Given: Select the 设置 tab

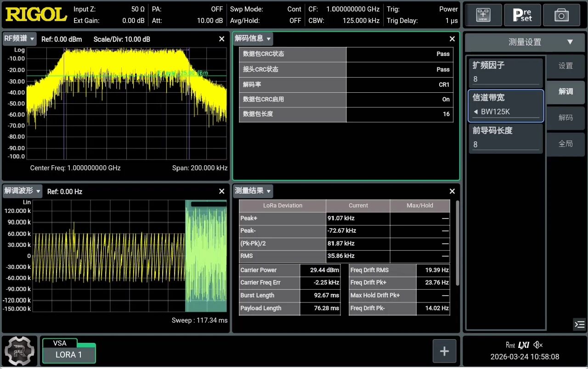Looking at the screenshot, I should click(565, 66).
